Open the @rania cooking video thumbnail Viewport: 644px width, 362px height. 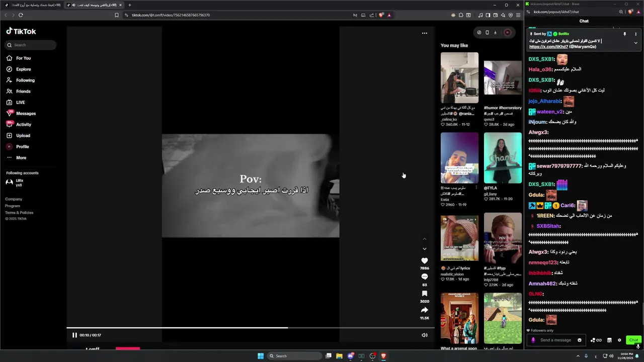point(459,78)
